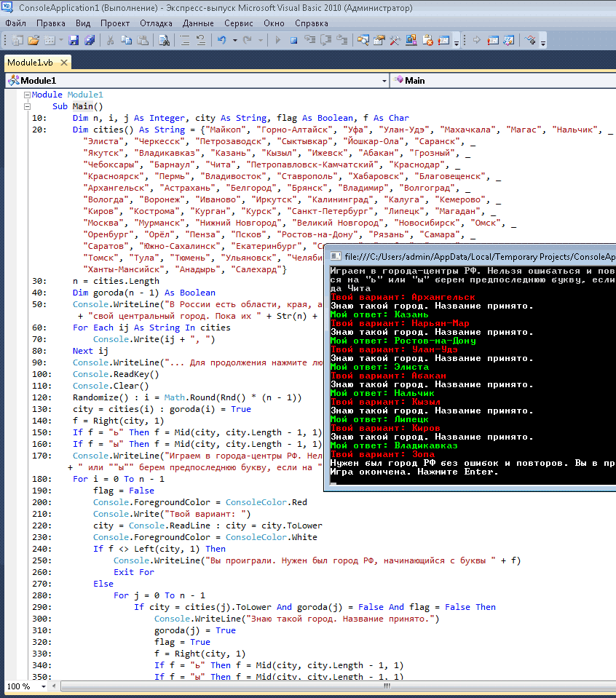Click the Show Next Statement arrow icon
This screenshot has height=698, width=616.
click(x=477, y=41)
